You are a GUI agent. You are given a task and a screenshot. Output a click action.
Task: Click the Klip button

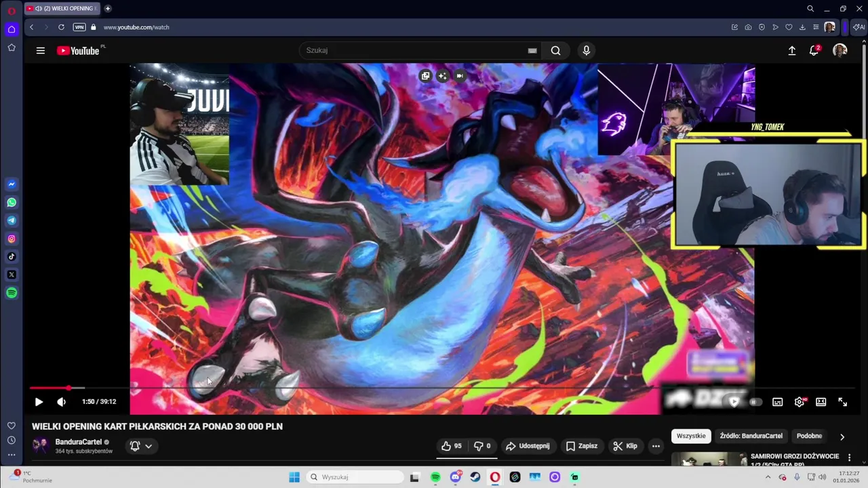(625, 446)
